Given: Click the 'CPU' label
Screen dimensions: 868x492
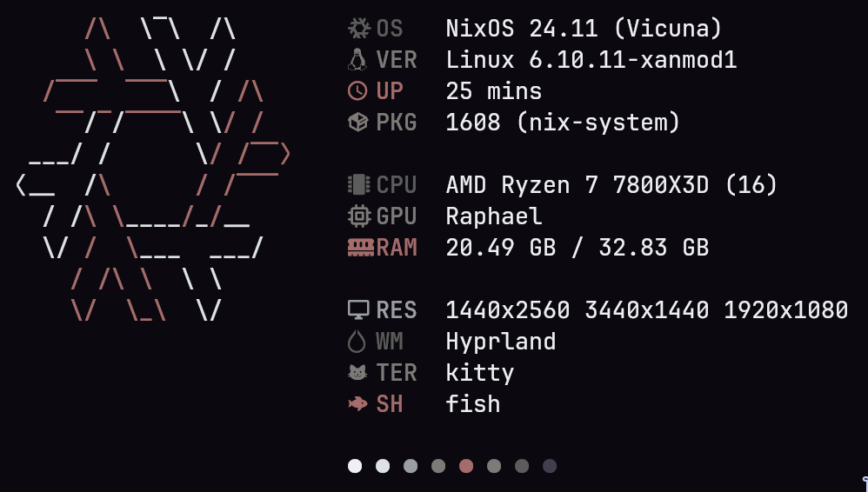Looking at the screenshot, I should pos(397,185).
